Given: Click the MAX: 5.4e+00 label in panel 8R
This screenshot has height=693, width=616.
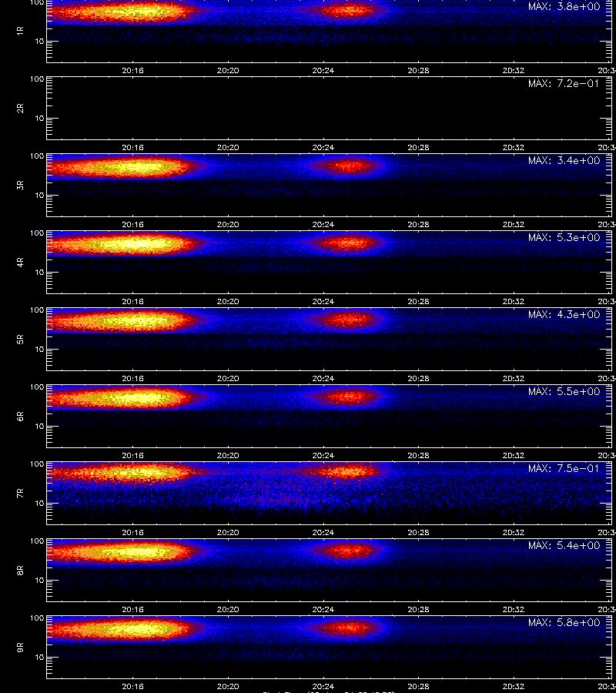Looking at the screenshot, I should pyautogui.click(x=564, y=545).
